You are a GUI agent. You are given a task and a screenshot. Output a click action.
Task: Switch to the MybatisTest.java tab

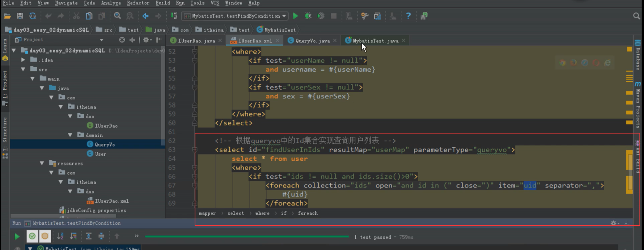pos(375,41)
